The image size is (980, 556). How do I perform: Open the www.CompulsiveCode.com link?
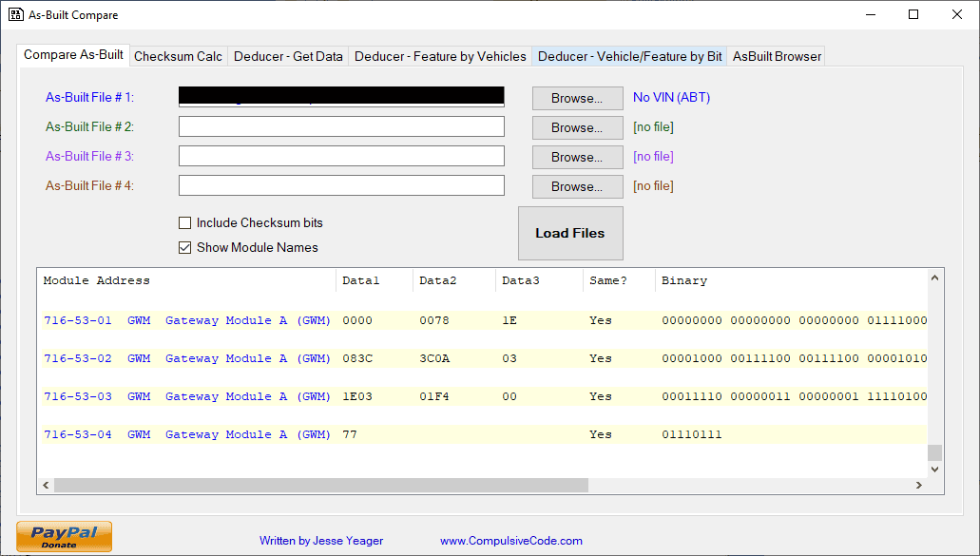pos(510,541)
